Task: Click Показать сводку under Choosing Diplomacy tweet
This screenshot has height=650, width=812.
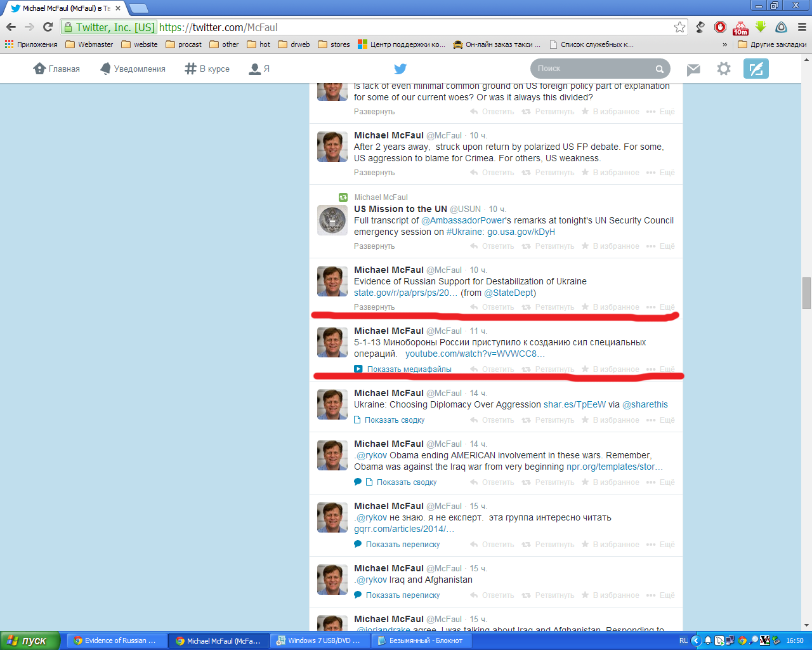Action: coord(389,420)
